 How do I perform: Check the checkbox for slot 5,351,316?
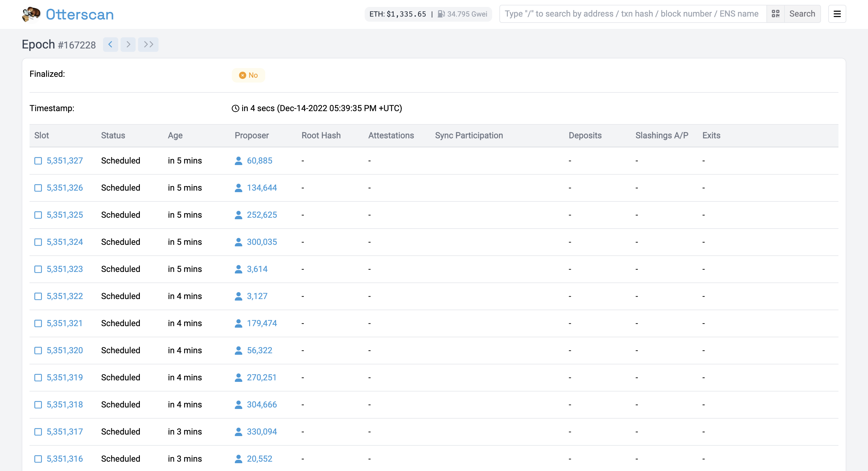pyautogui.click(x=37, y=459)
